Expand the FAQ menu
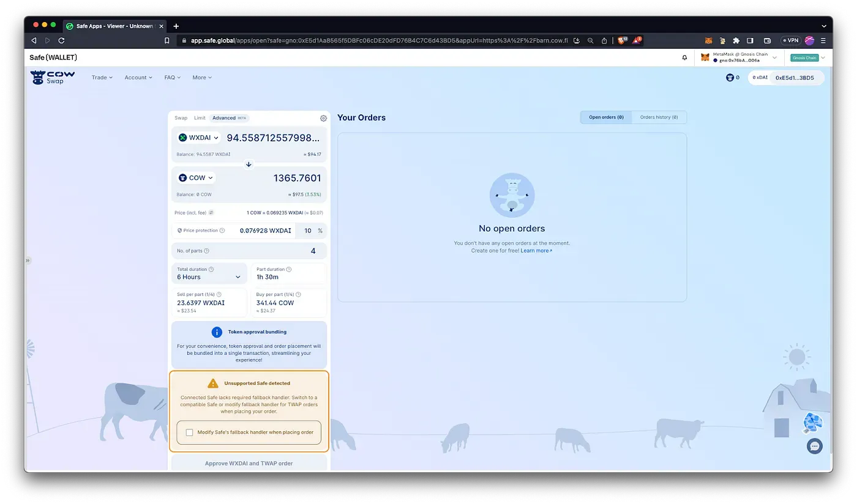This screenshot has height=504, width=857. (x=173, y=78)
